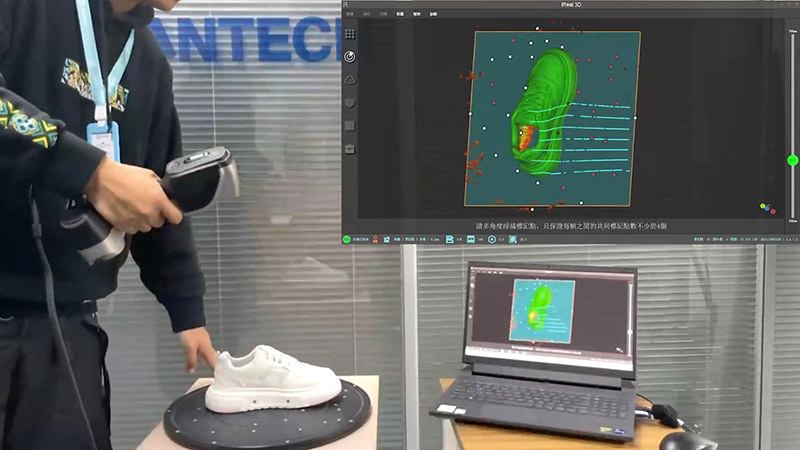Click the orange scanner device icon in status bar
Screen dimensions: 800x450
tap(376, 239)
